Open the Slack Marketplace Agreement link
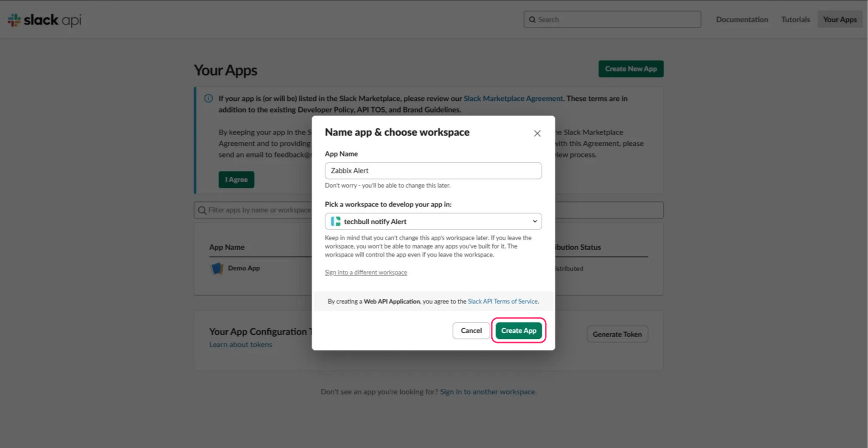868x448 pixels. [513, 98]
